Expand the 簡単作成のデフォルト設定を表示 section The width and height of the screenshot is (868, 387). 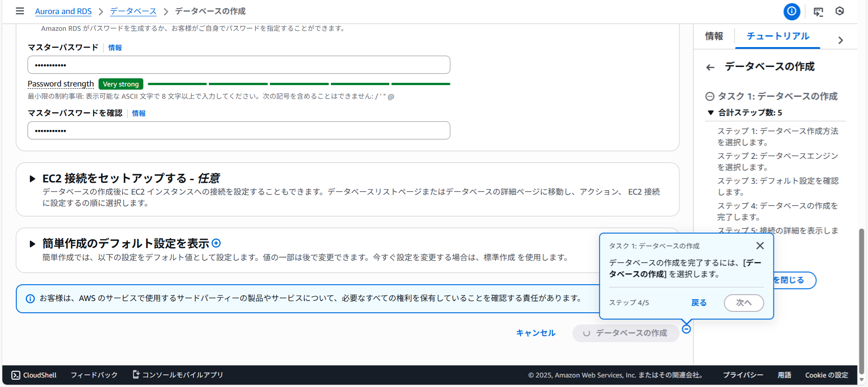[32, 244]
